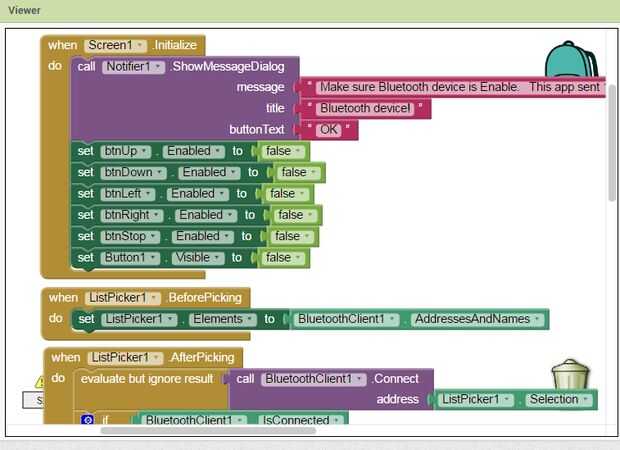Select the 'evaluate but ignore result' block
Image resolution: width=620 pixels, height=450 pixels.
[x=147, y=379]
